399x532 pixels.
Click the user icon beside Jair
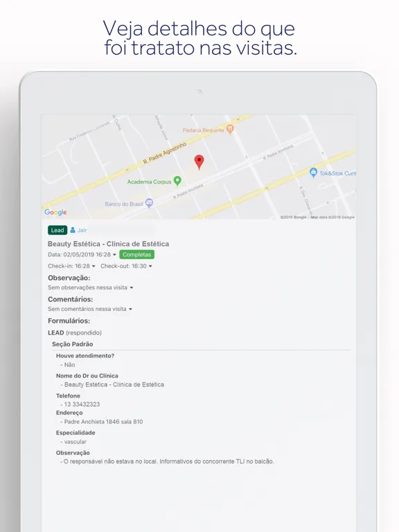pyautogui.click(x=73, y=230)
